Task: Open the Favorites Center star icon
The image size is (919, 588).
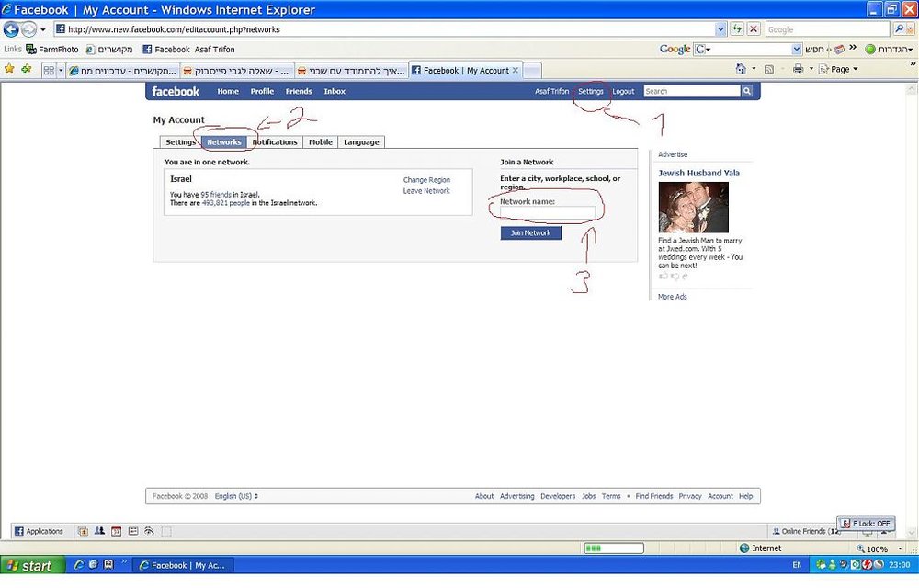Action: click(x=9, y=69)
